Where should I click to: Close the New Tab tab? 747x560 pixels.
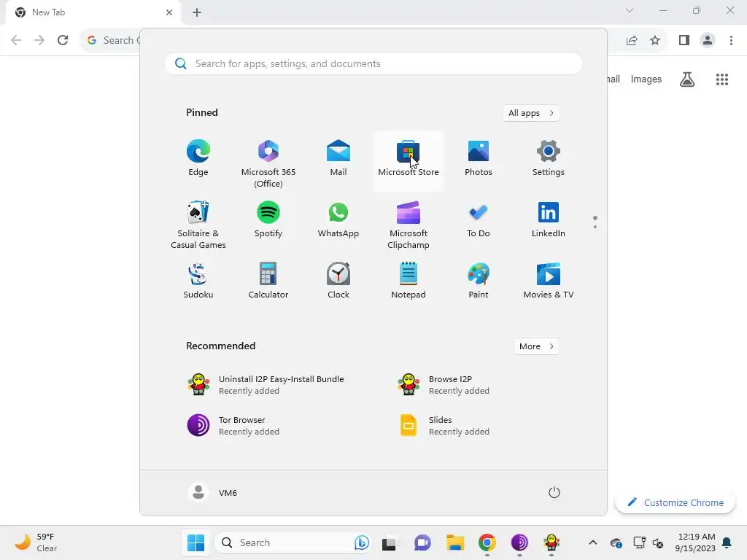click(169, 12)
